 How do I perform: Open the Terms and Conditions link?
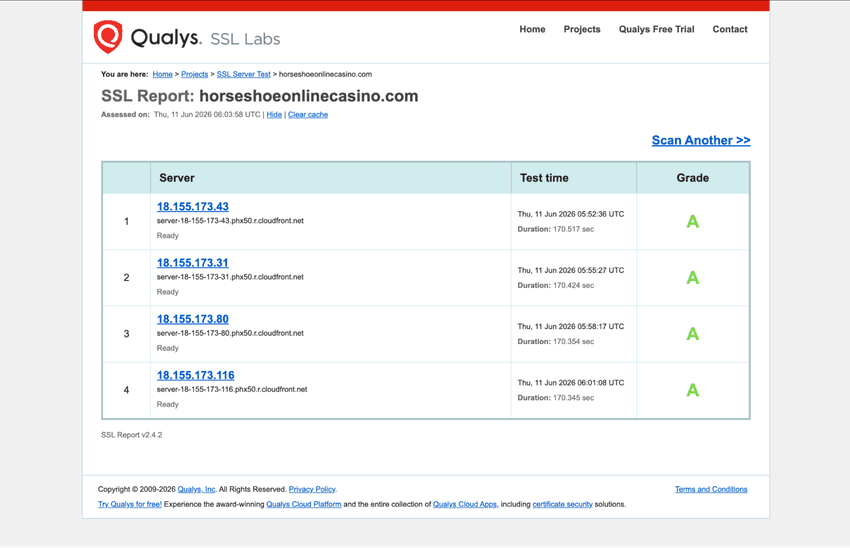click(711, 489)
